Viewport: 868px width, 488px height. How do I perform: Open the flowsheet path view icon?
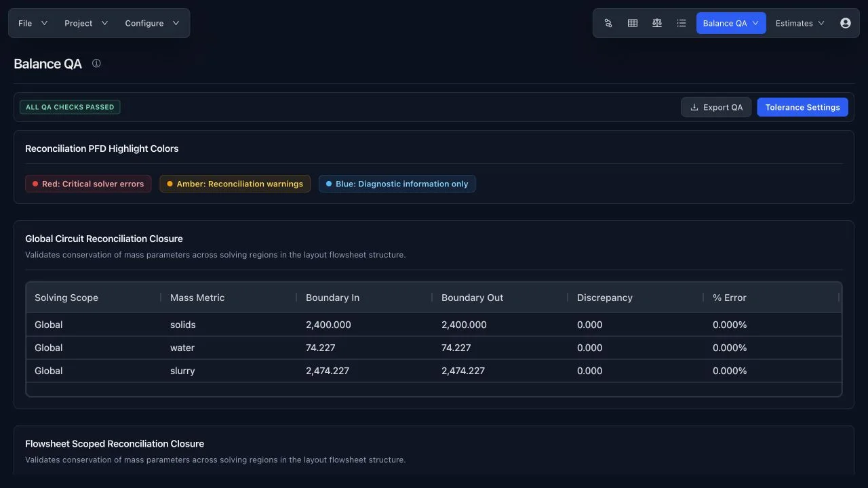pyautogui.click(x=608, y=23)
